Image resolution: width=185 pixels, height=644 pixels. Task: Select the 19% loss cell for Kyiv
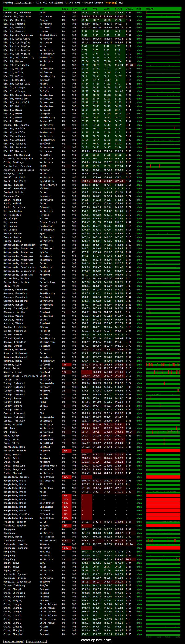coord(66,364)
